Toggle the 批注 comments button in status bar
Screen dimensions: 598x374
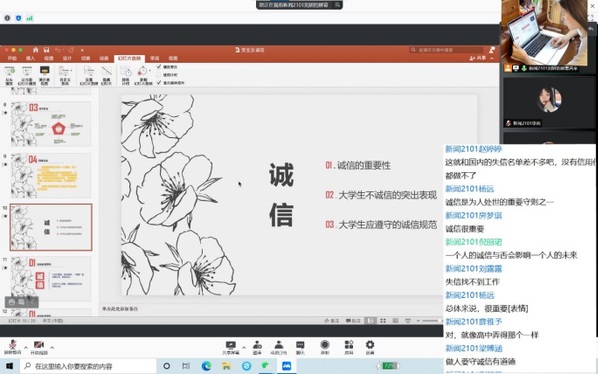pyautogui.click(x=353, y=321)
